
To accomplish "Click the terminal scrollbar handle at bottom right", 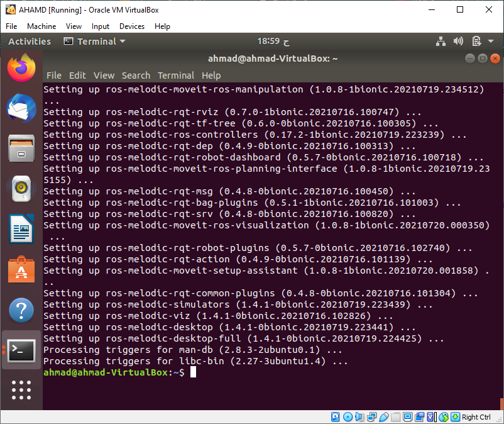I will pyautogui.click(x=501, y=404).
